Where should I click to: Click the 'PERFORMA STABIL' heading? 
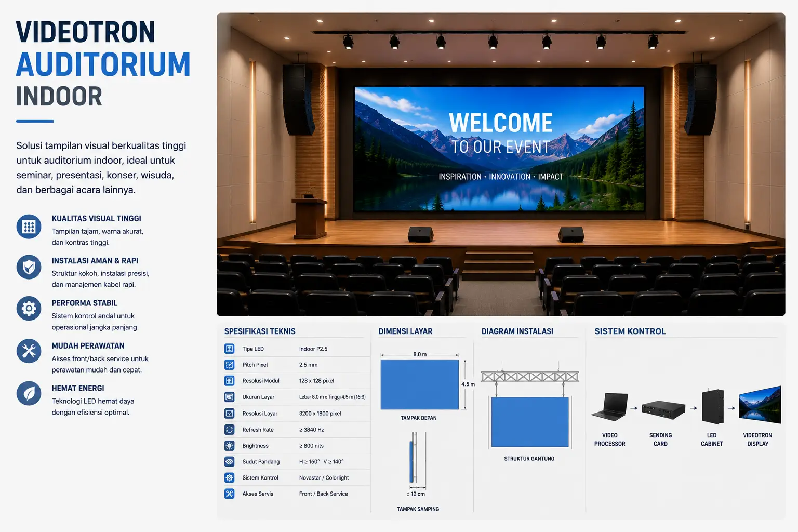point(85,303)
